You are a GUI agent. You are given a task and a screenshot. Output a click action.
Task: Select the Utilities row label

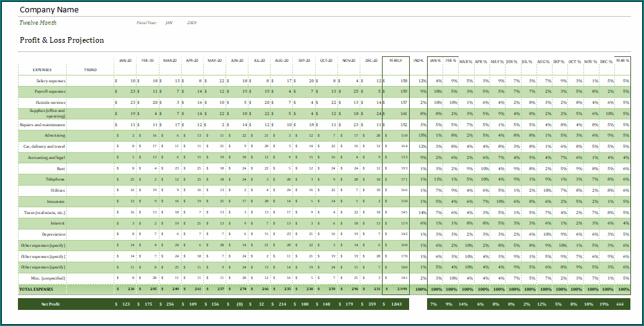click(x=58, y=191)
